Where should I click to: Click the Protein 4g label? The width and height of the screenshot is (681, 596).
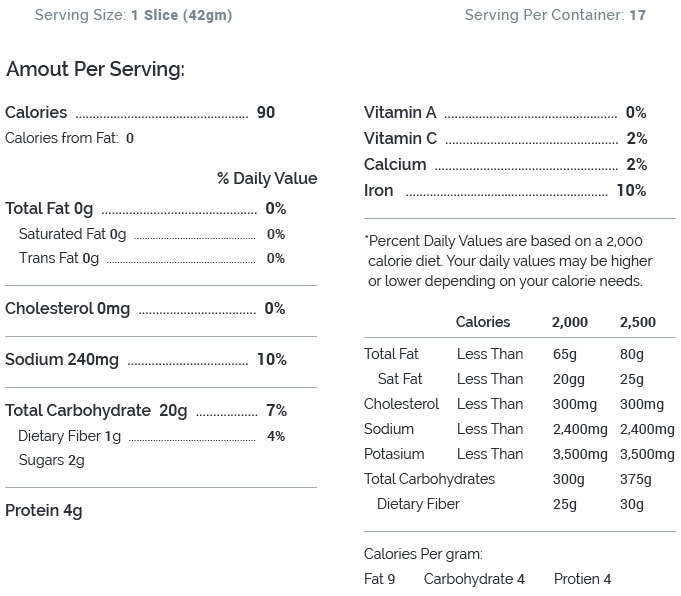(x=44, y=511)
